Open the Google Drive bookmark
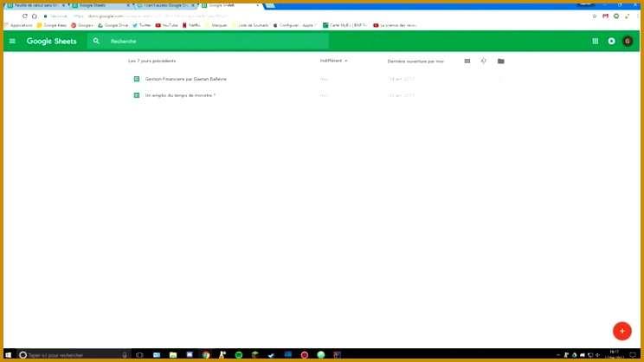Screen dimensions: 644x362 click(113, 25)
